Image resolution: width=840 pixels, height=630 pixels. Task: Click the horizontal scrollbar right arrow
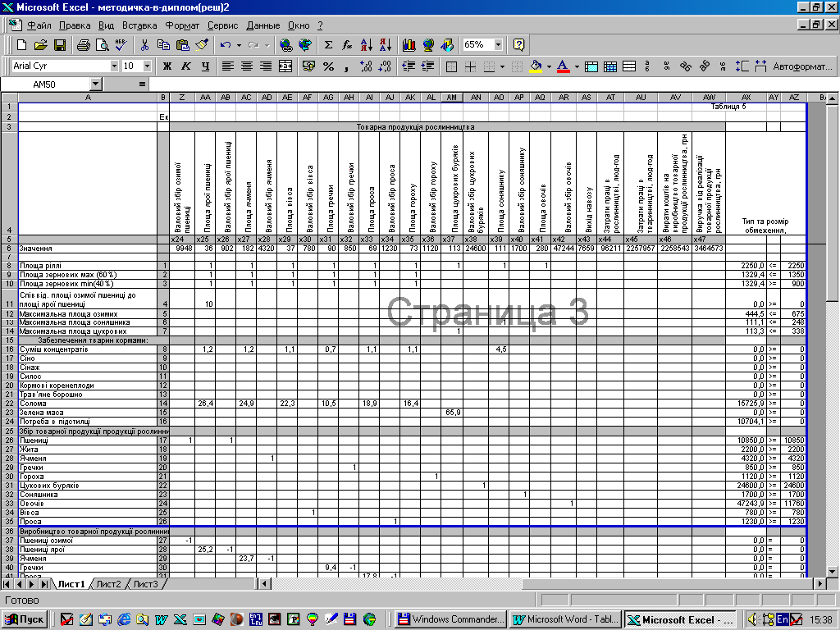820,583
